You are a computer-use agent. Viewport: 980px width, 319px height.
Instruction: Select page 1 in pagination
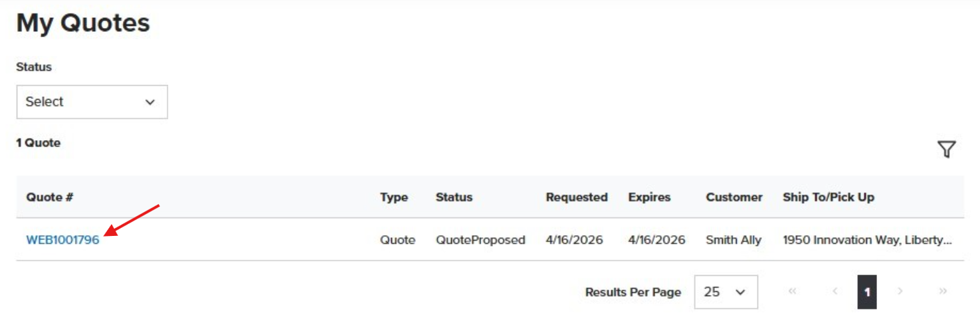point(867,292)
